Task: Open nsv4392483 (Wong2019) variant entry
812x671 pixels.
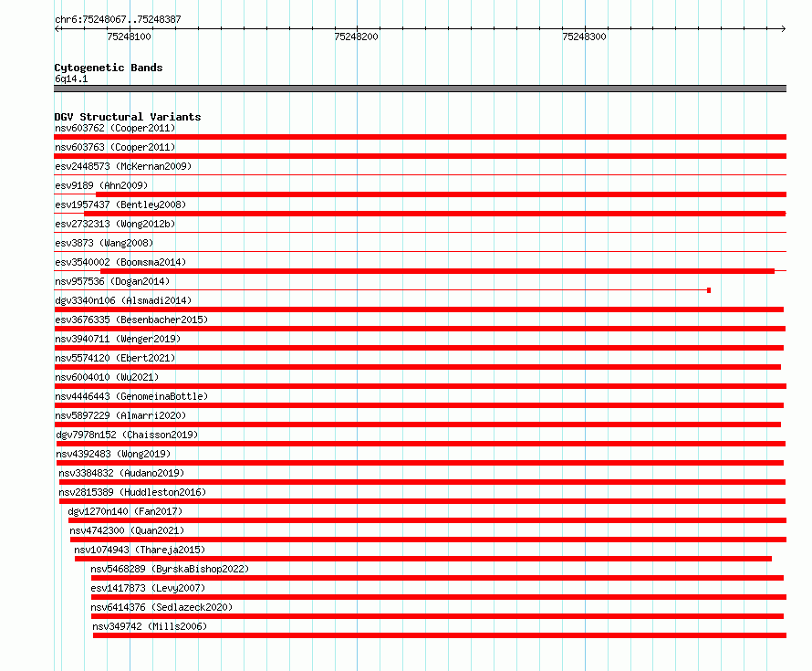Action: pos(113,454)
